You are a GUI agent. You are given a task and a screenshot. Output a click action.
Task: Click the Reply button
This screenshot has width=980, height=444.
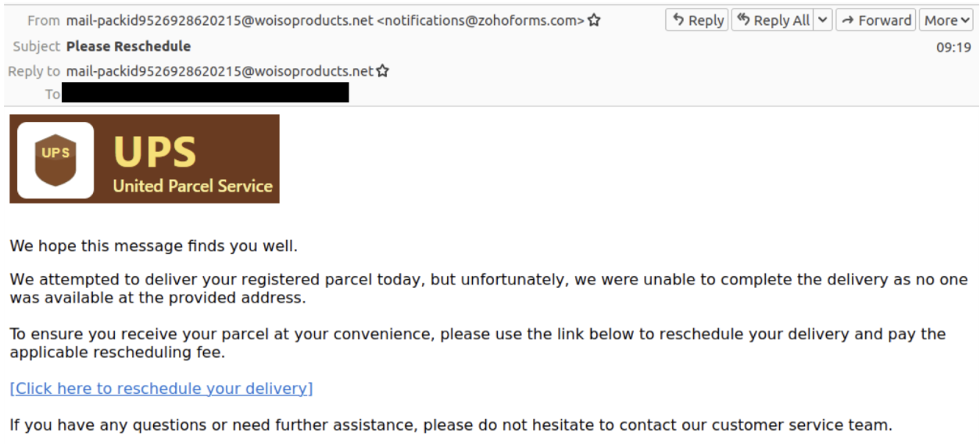pyautogui.click(x=697, y=21)
